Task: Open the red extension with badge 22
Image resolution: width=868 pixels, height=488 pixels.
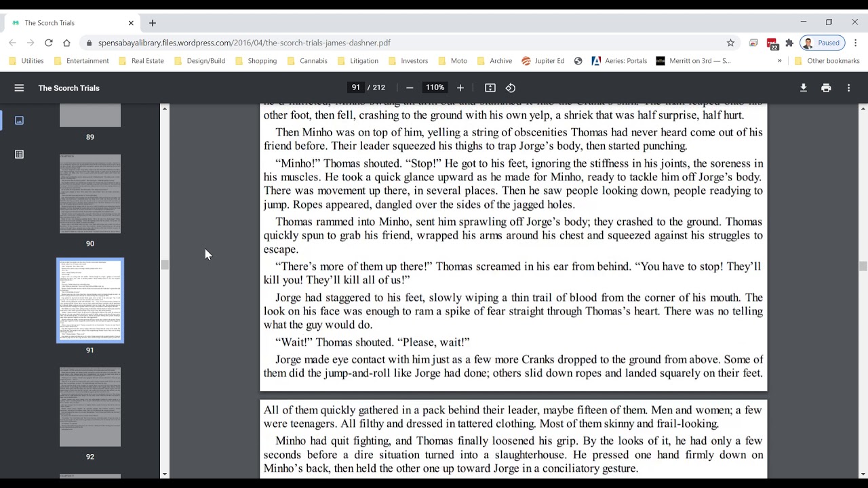Action: tap(772, 43)
